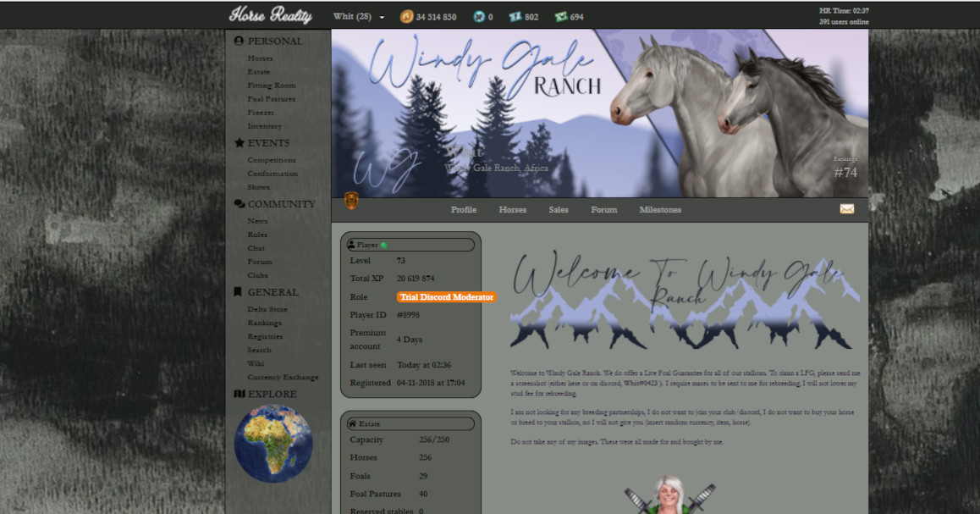Open Chat in the sidebar
Viewport: 980px width, 514px height.
(x=256, y=248)
